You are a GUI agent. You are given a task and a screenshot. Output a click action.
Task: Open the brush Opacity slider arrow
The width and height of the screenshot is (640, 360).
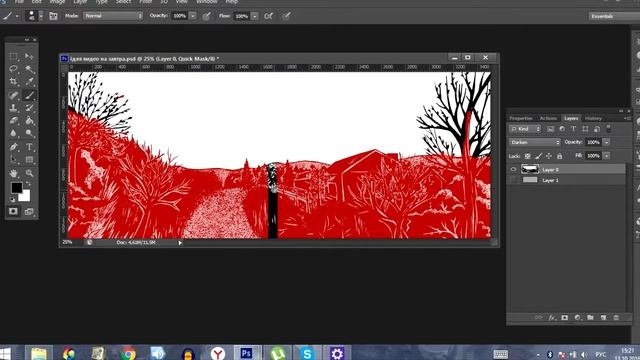pyautogui.click(x=193, y=16)
